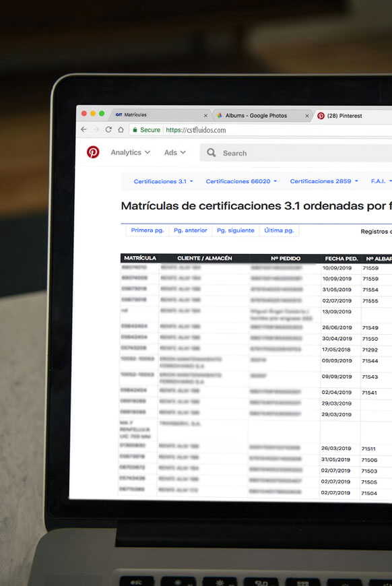Click the albarán number 71503
Image resolution: width=392 pixels, height=586 pixels.
coord(369,471)
